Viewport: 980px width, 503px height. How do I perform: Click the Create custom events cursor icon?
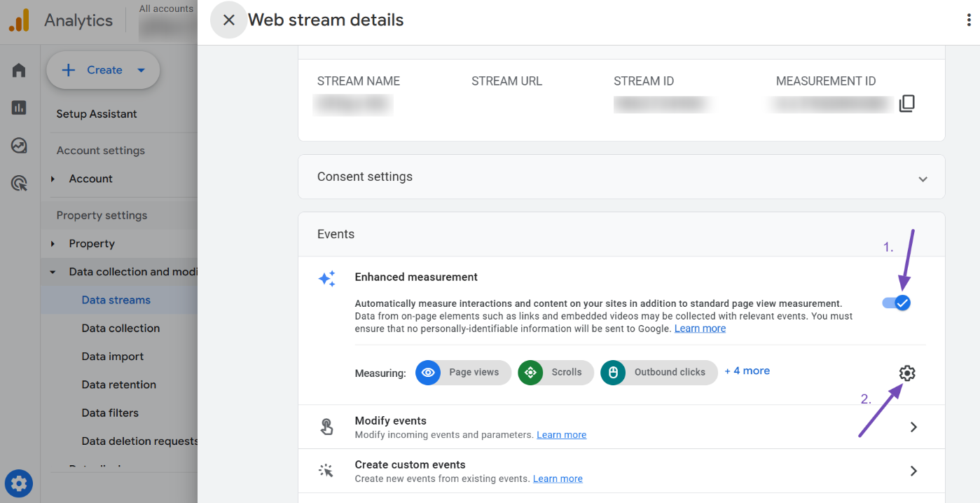click(x=326, y=471)
